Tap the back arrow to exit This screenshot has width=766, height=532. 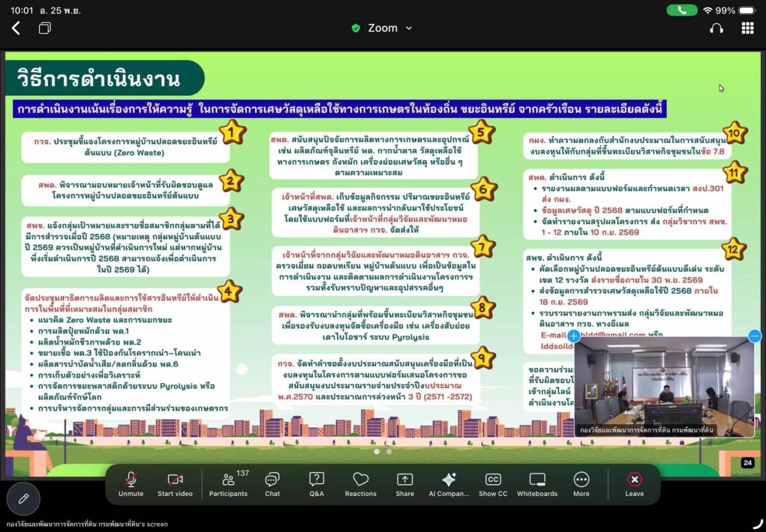click(16, 28)
